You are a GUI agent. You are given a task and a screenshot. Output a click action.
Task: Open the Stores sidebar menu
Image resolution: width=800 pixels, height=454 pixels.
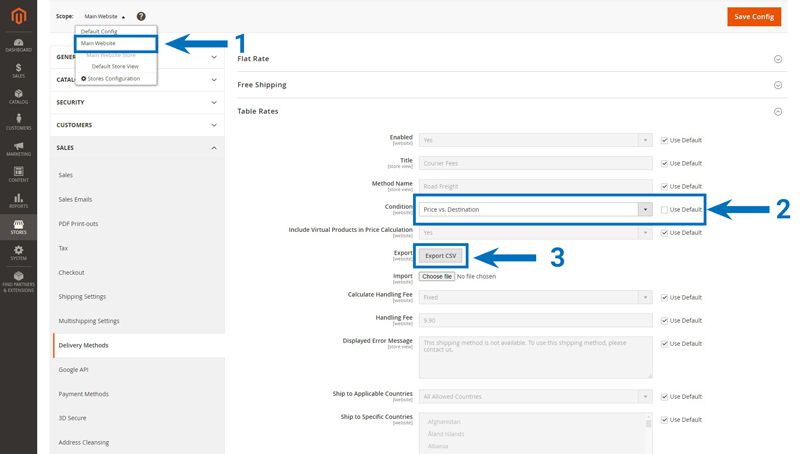click(x=18, y=227)
